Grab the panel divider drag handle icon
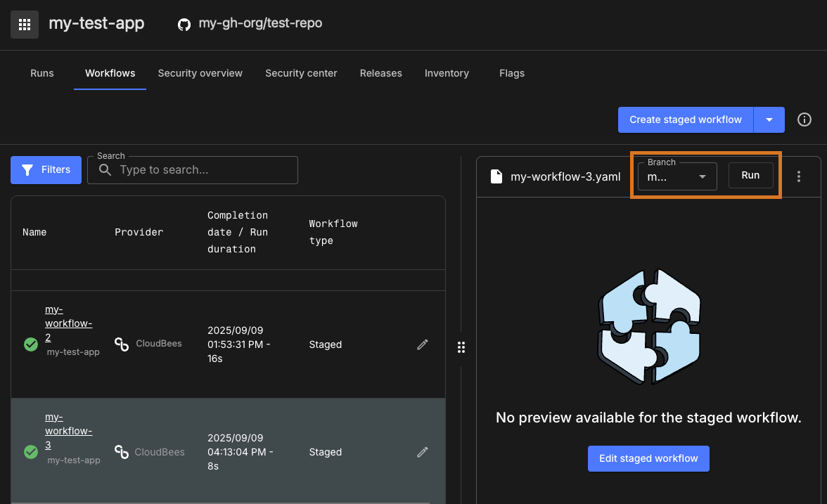 [x=461, y=347]
